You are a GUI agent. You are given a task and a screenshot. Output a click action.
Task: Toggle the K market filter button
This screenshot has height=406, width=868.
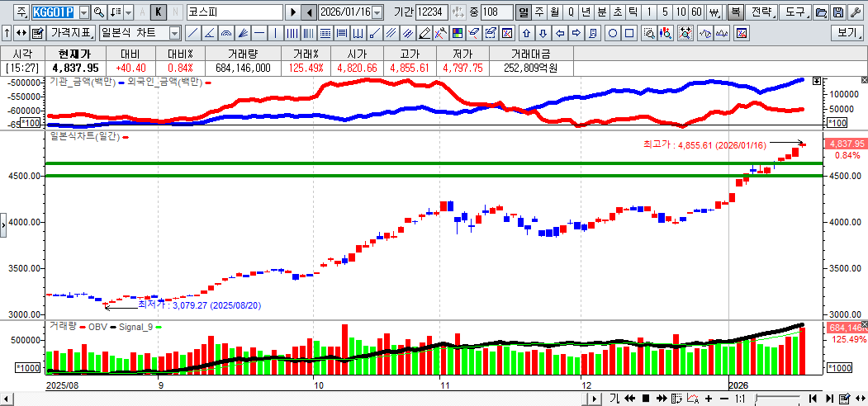click(158, 12)
